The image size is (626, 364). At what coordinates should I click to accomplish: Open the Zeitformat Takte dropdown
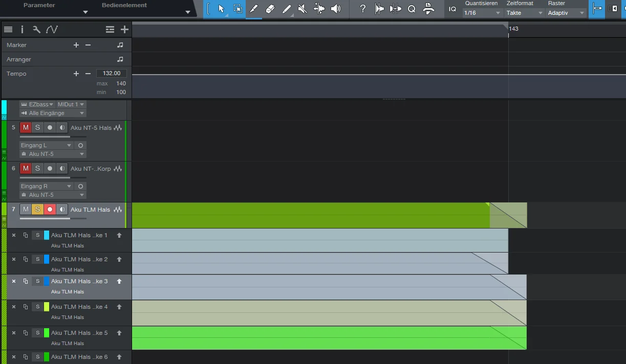click(525, 13)
